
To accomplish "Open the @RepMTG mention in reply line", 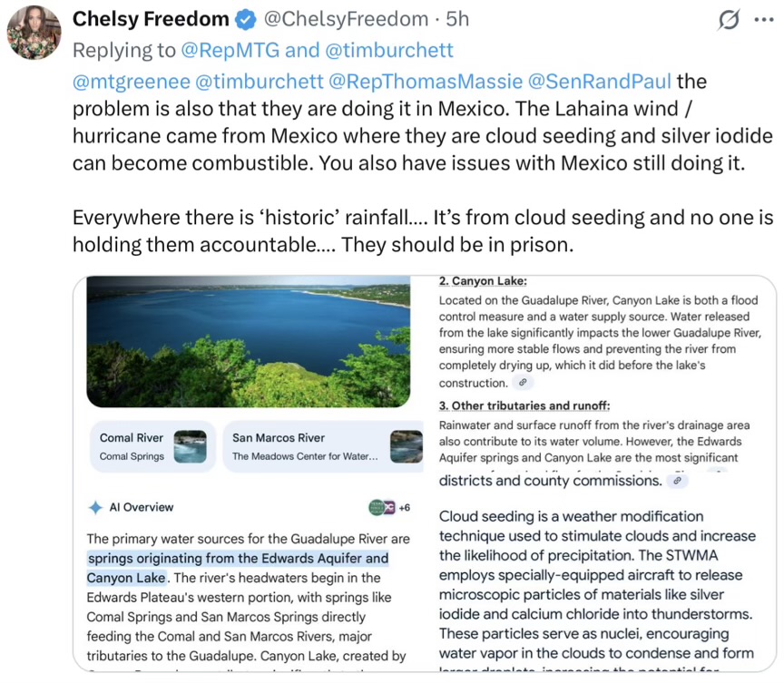I will pyautogui.click(x=230, y=50).
